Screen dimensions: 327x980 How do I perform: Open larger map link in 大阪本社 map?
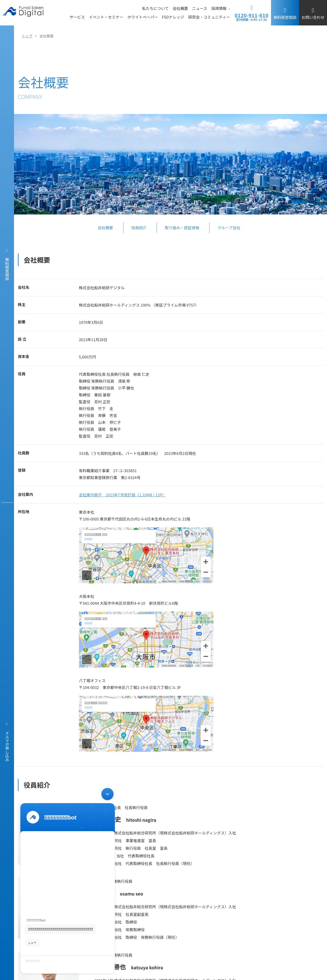pos(88,623)
